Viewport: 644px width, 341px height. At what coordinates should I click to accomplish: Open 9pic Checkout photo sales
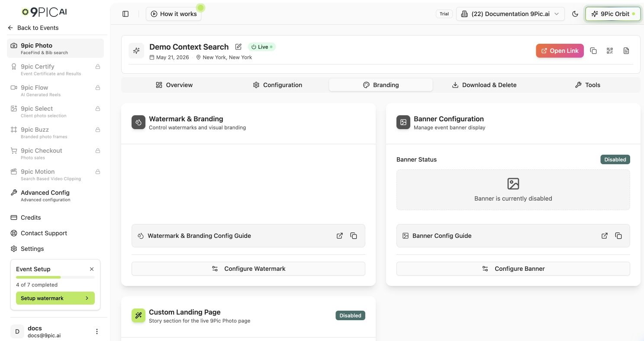55,153
